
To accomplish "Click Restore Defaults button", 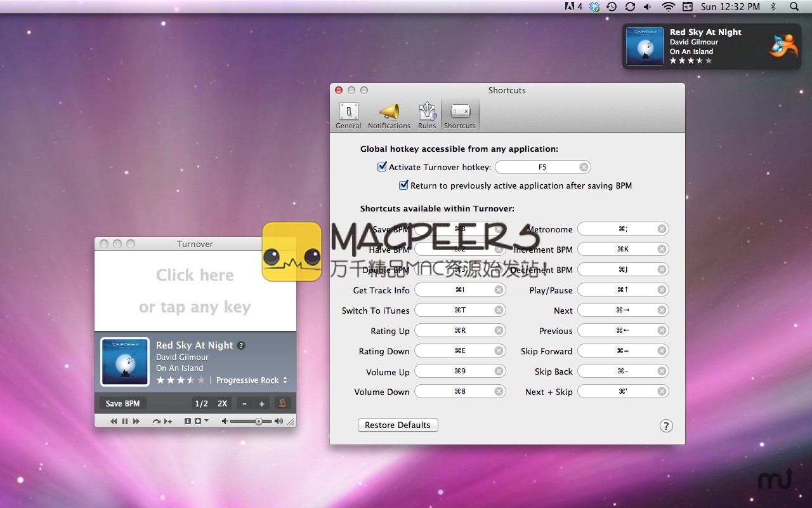I will [x=398, y=425].
